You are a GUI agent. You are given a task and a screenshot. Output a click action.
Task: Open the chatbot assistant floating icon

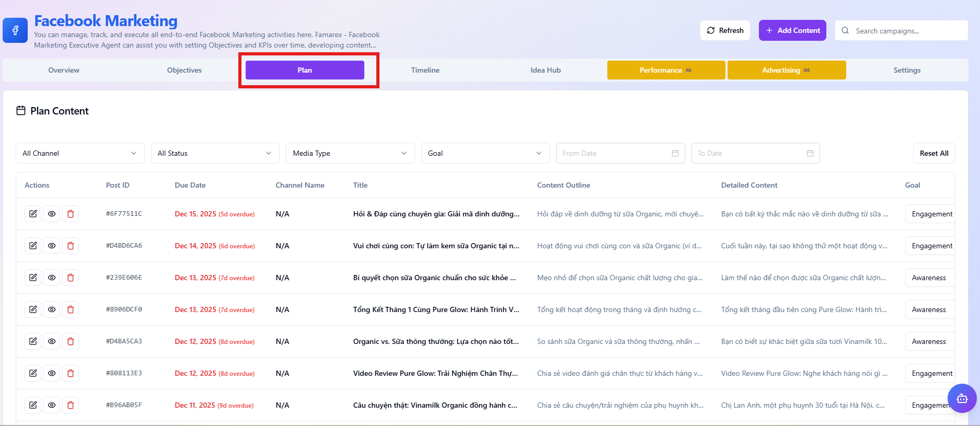[962, 398]
